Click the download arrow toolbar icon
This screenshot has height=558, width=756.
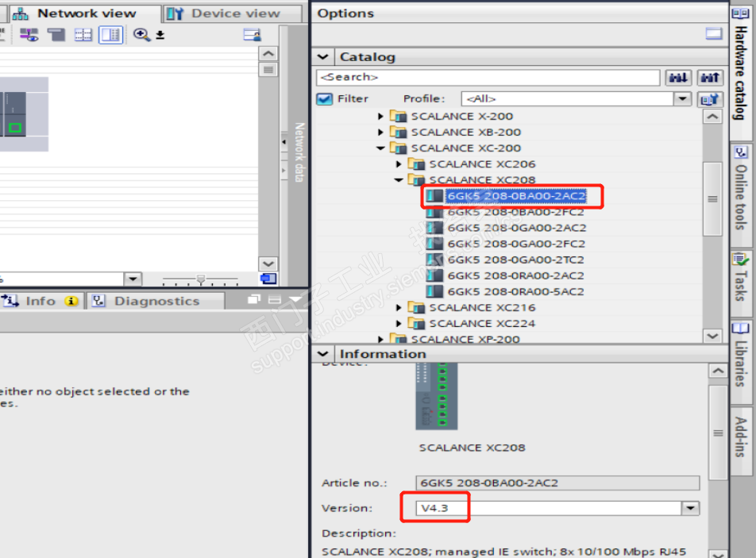(x=160, y=35)
